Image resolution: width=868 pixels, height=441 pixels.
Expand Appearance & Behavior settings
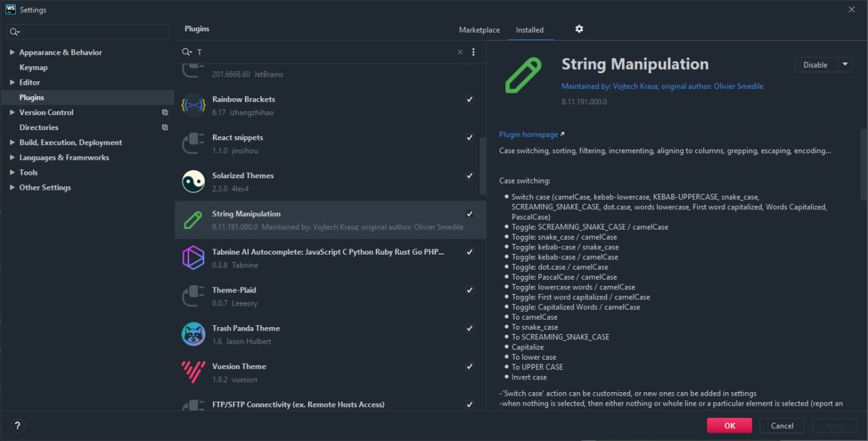12,53
